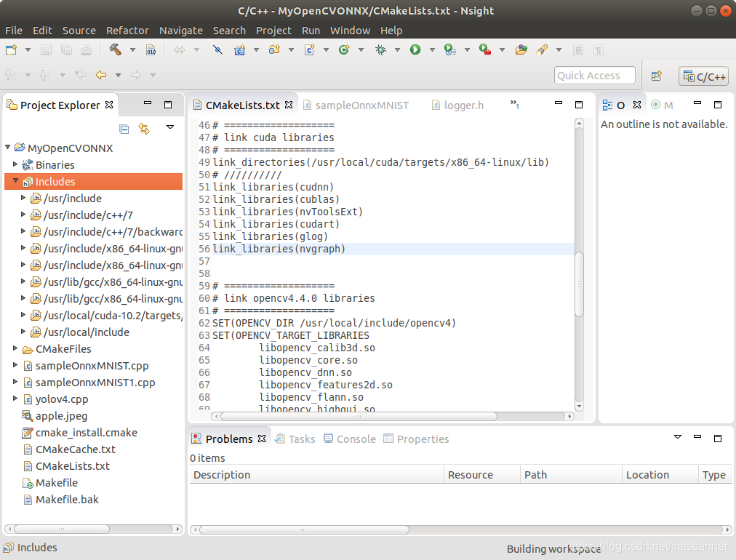This screenshot has height=560, width=736.
Task: Expand the CMakeFiles folder node
Action: (15, 348)
